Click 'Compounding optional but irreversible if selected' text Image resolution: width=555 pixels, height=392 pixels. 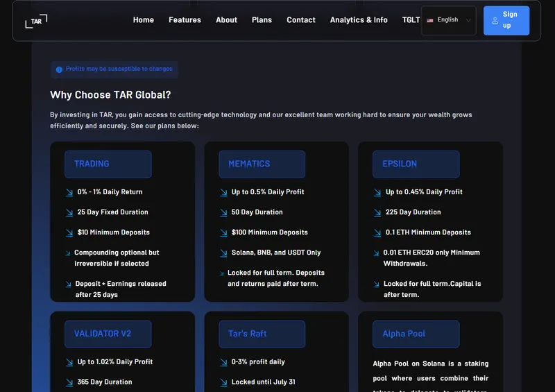pos(117,258)
